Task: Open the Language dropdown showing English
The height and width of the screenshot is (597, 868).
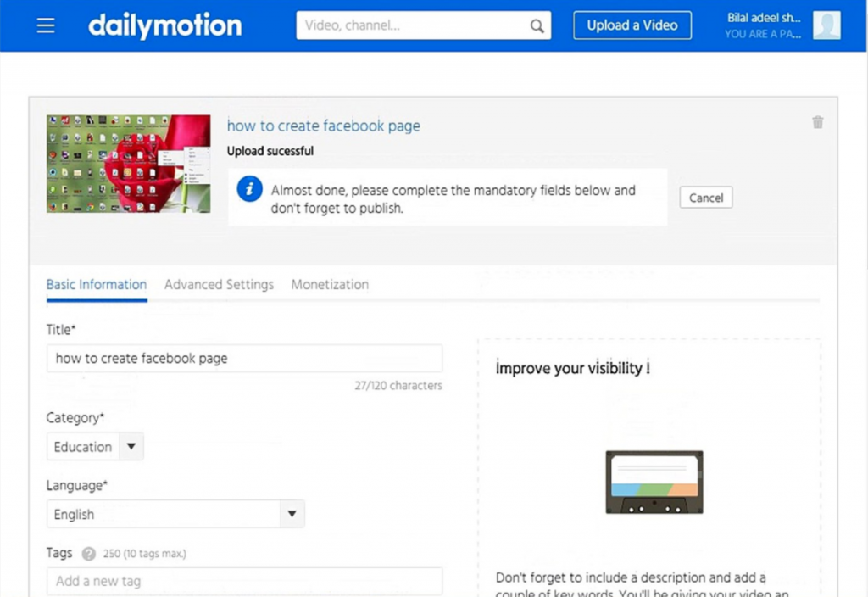Action: point(175,514)
